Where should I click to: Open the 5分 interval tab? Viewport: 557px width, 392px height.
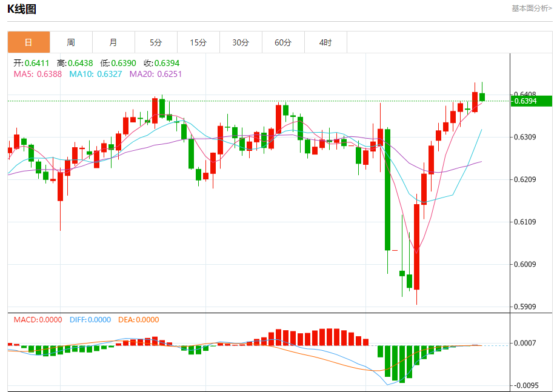click(156, 42)
